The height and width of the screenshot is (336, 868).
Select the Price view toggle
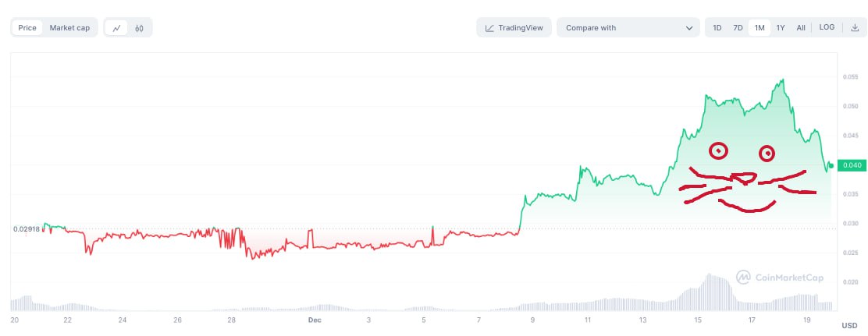[27, 28]
